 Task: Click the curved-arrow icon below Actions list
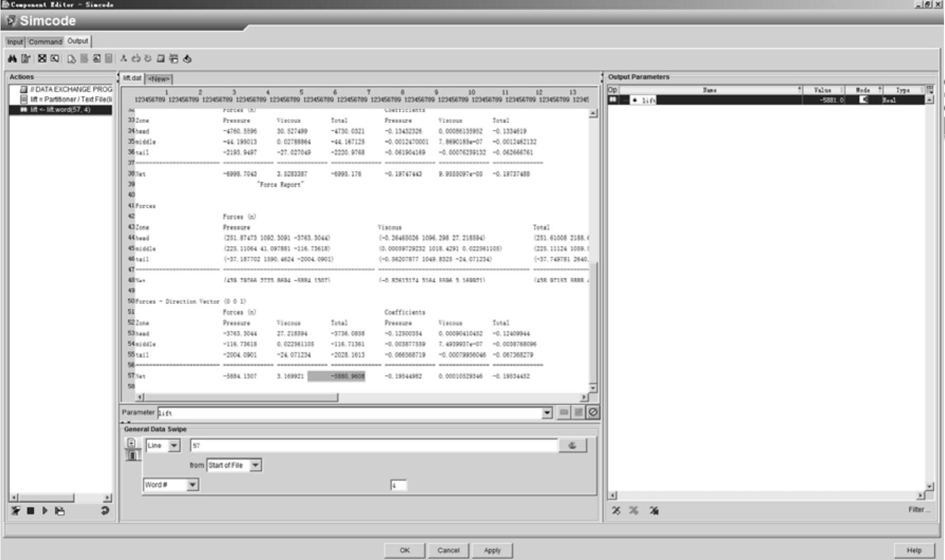pyautogui.click(x=105, y=510)
